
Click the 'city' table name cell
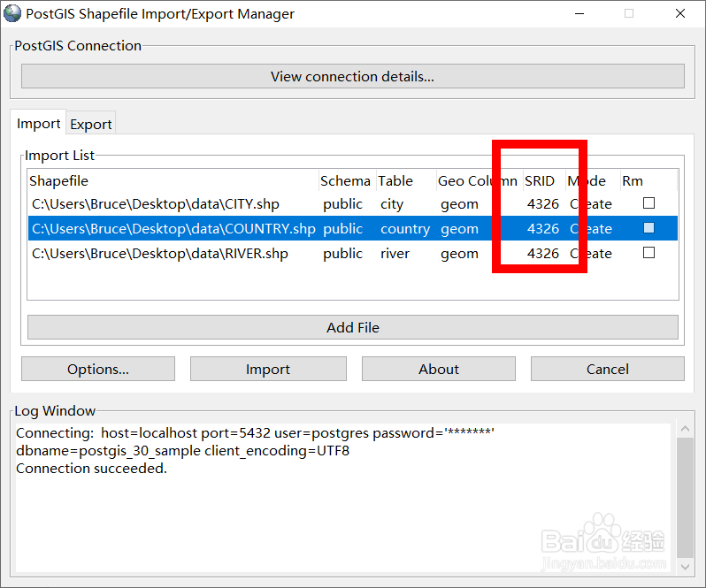(x=392, y=204)
